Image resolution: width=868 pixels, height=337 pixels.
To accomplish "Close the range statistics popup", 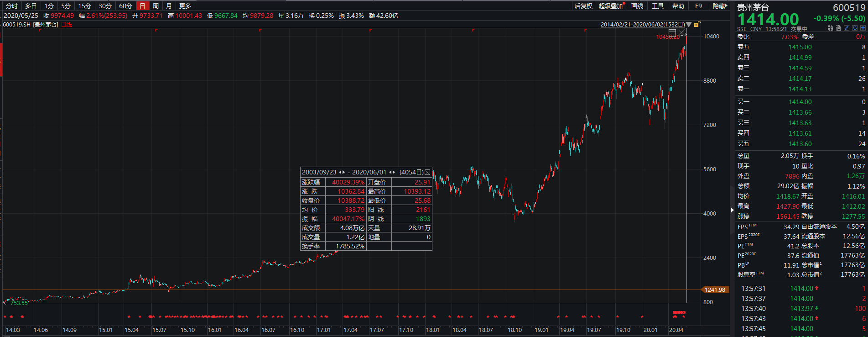I will click(x=427, y=172).
